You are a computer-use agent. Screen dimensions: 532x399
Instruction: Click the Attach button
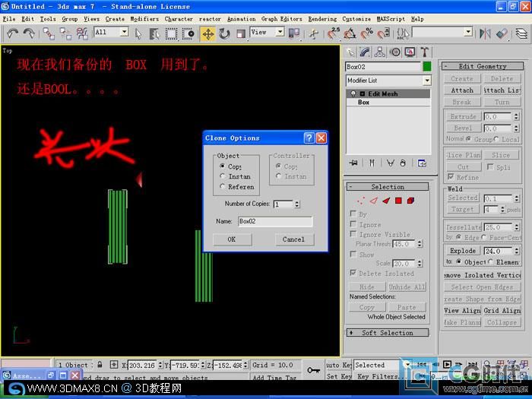(x=462, y=90)
